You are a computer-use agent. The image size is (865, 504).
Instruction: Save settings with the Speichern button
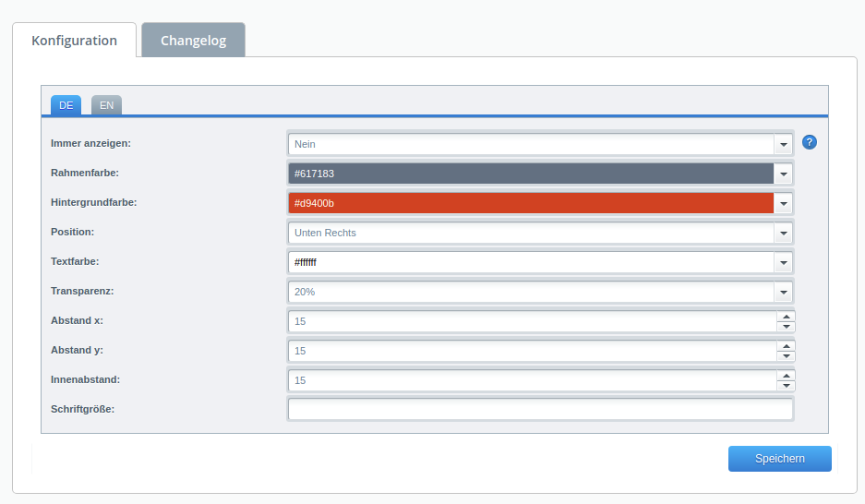(x=779, y=459)
